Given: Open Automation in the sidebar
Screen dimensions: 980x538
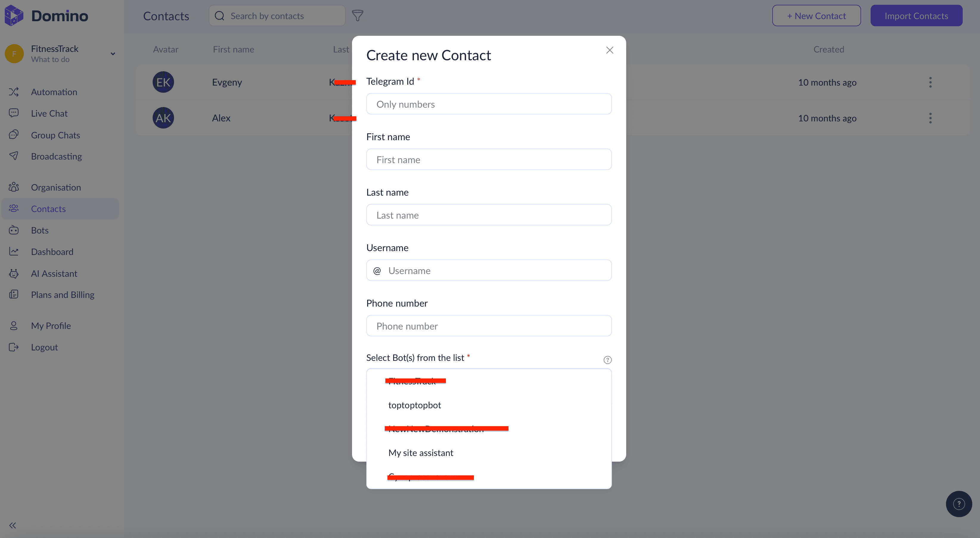Looking at the screenshot, I should tap(54, 92).
